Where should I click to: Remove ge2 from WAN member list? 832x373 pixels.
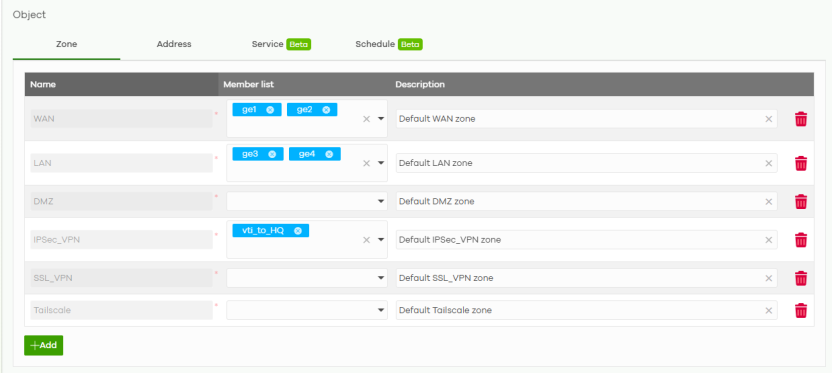pyautogui.click(x=326, y=109)
